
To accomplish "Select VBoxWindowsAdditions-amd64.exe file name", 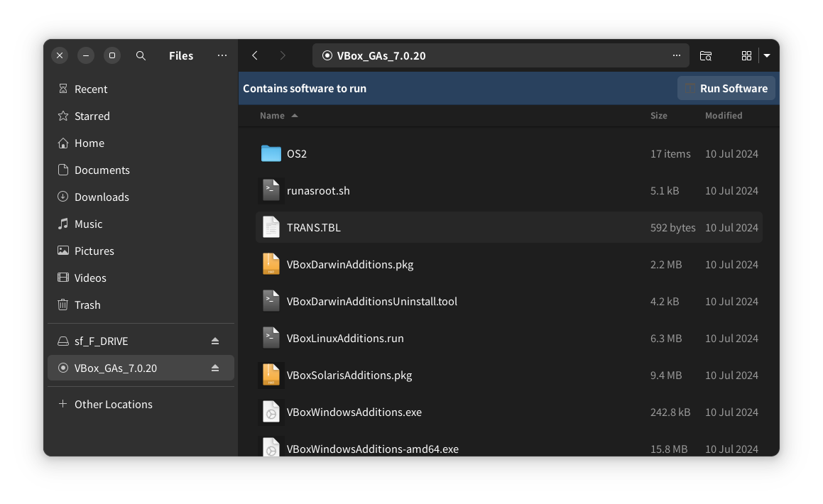I will [x=373, y=449].
